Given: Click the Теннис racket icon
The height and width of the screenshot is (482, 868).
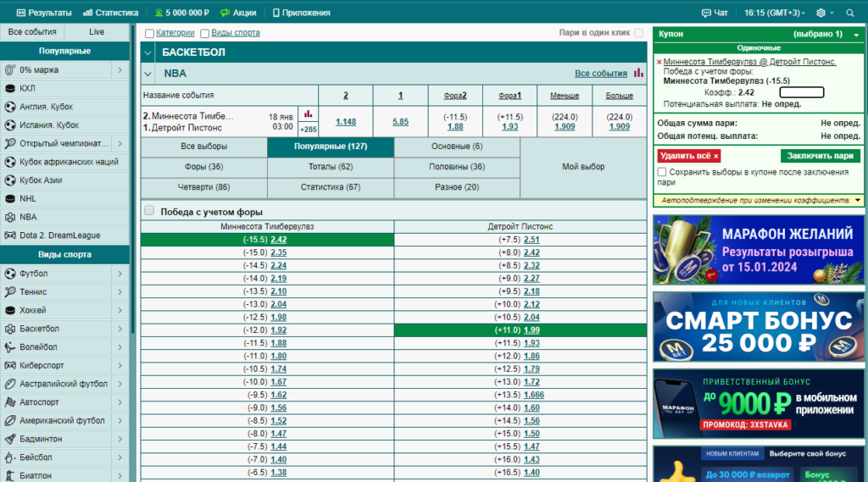Looking at the screenshot, I should point(10,291).
